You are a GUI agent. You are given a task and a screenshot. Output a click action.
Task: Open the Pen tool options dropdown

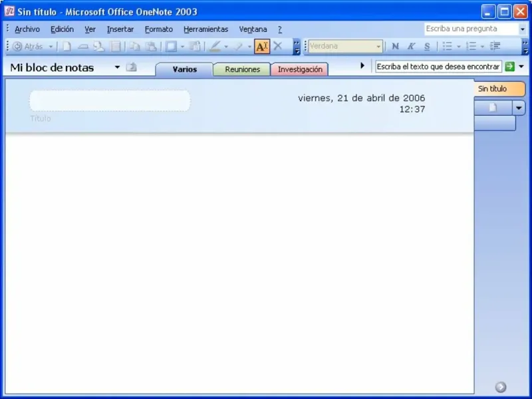coord(226,47)
